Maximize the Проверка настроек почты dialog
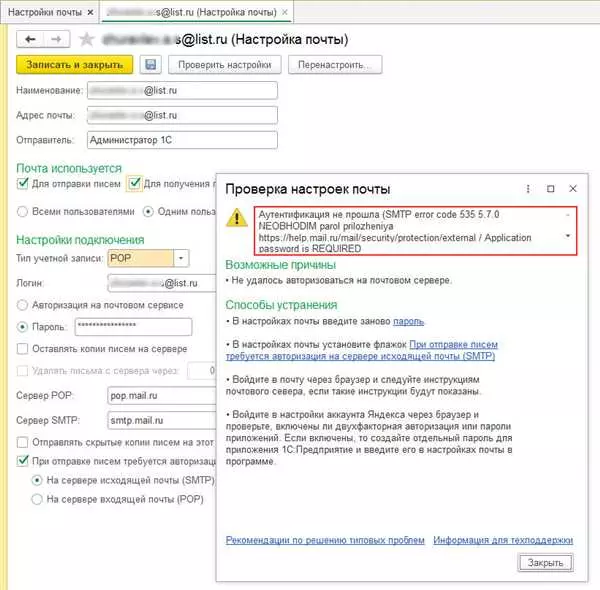The width and height of the screenshot is (600, 590). click(x=551, y=189)
